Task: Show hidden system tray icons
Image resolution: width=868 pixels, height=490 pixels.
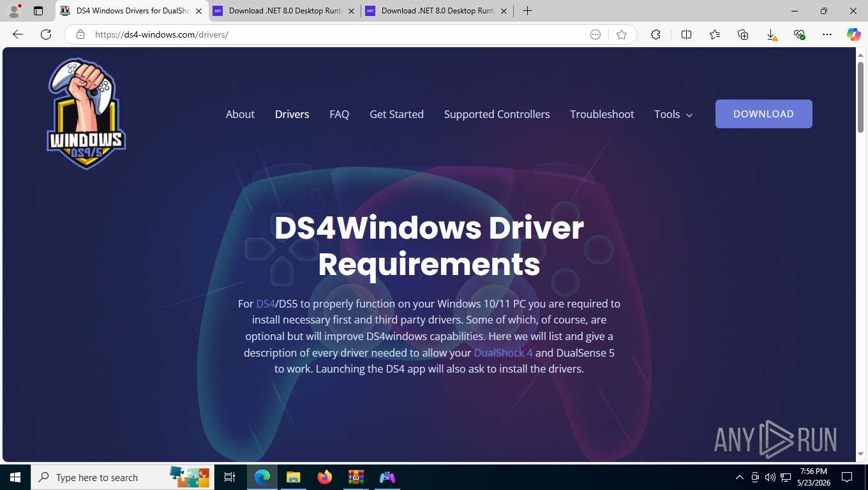Action: 740,477
